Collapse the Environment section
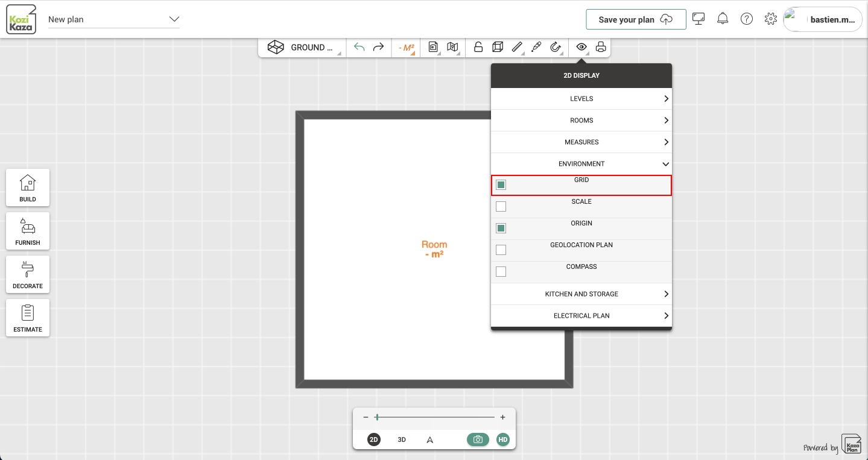This screenshot has width=868, height=460. click(581, 163)
